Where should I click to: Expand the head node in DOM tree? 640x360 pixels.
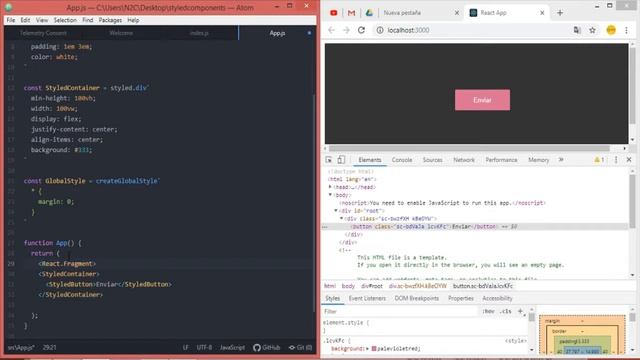pos(330,187)
